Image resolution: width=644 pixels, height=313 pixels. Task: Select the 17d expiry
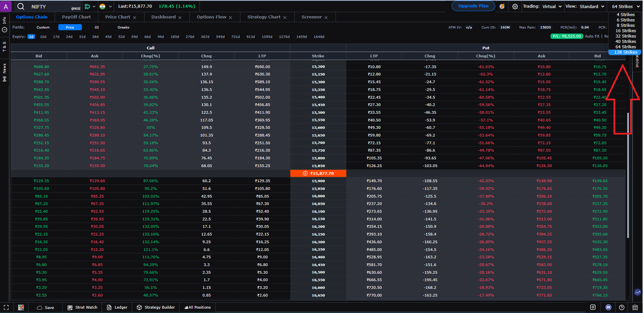(56, 37)
